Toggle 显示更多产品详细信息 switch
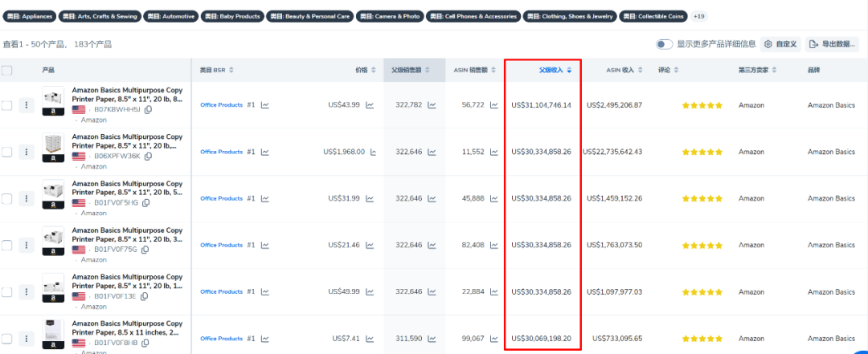The height and width of the screenshot is (354, 868). 665,44
